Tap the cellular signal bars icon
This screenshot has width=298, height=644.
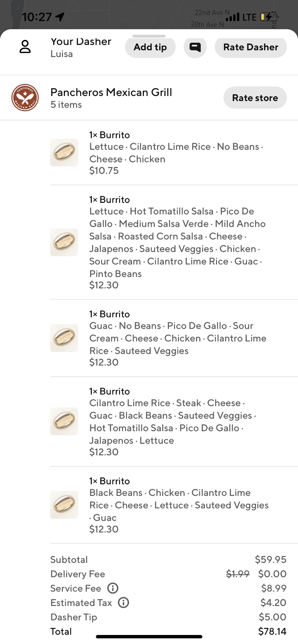233,17
